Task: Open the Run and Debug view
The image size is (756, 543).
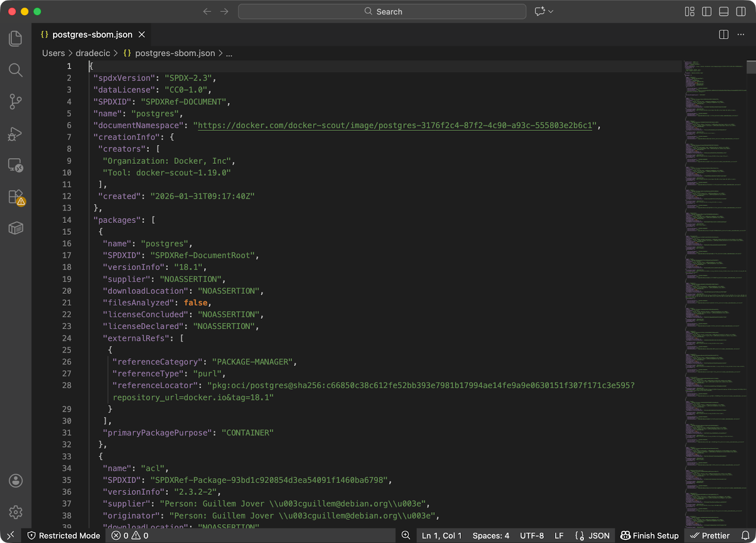Action: pos(16,134)
